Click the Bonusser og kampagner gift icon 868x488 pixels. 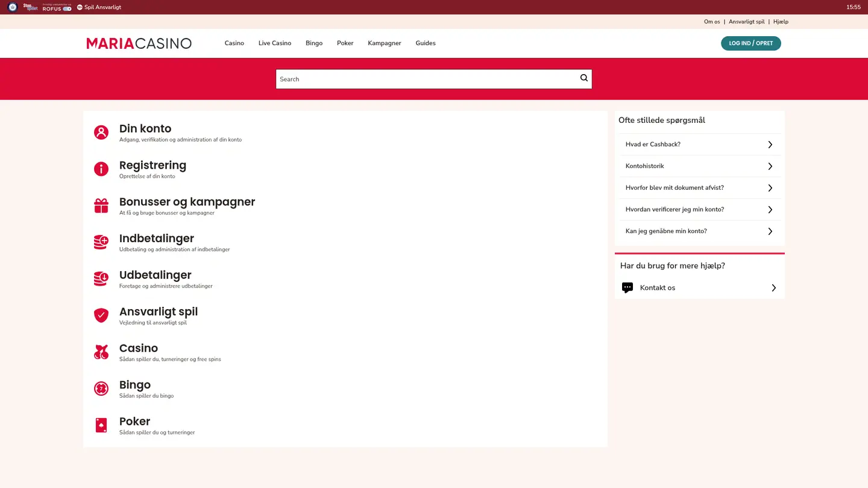pos(101,206)
